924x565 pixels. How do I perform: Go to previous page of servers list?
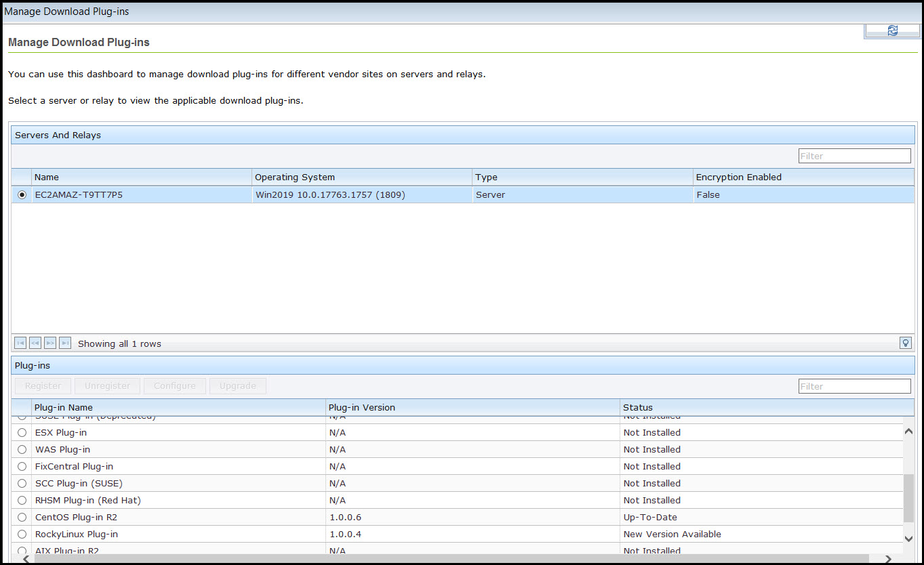[x=35, y=343]
